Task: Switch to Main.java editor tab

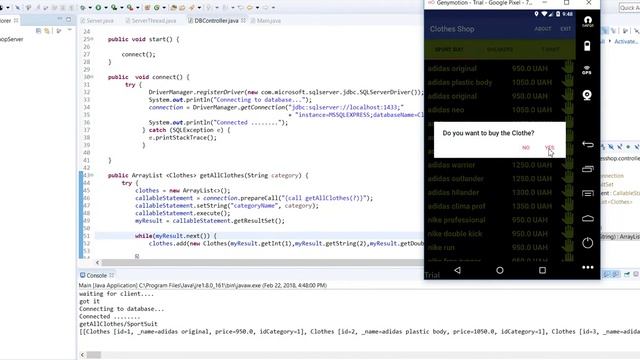Action: coord(266,20)
